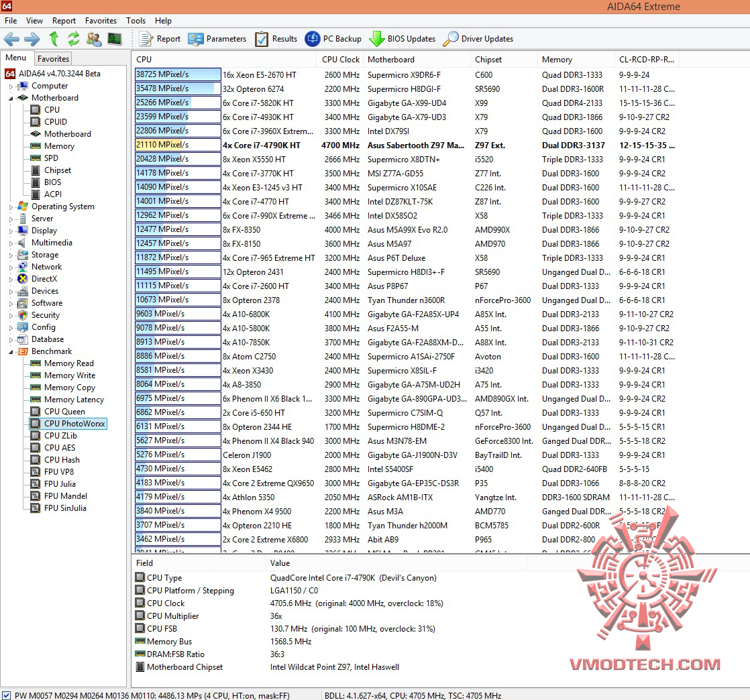Sort by the Motherboard column header
The height and width of the screenshot is (700, 750).
coord(416,60)
